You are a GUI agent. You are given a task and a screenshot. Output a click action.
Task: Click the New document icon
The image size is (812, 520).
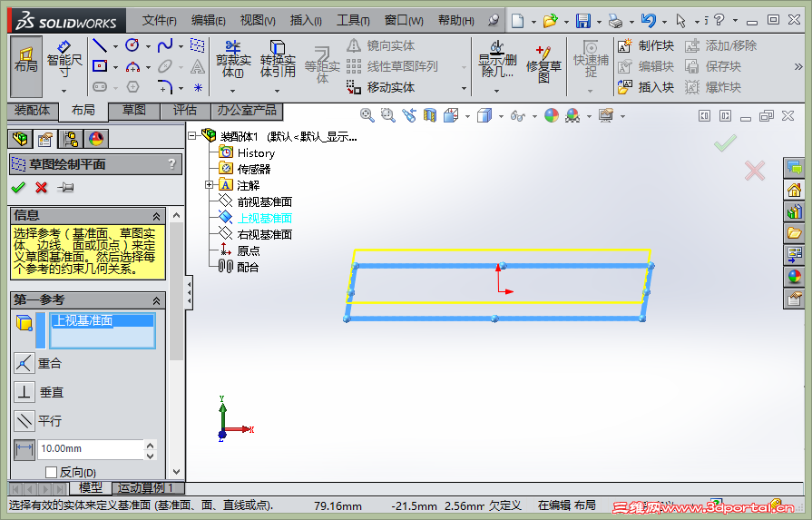click(x=517, y=21)
